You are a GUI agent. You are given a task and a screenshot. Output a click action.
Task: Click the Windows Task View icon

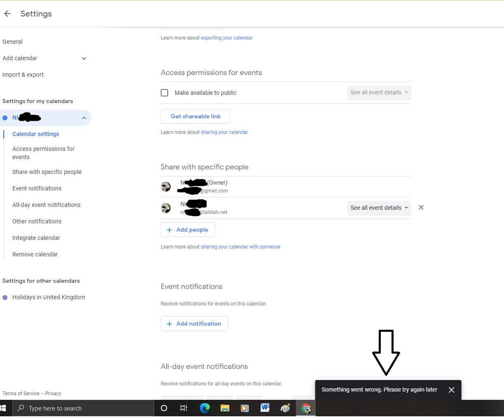(x=184, y=408)
